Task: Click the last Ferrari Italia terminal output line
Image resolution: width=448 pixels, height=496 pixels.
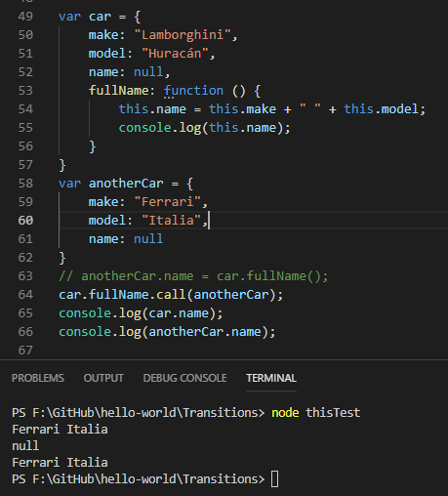Action: pyautogui.click(x=60, y=463)
